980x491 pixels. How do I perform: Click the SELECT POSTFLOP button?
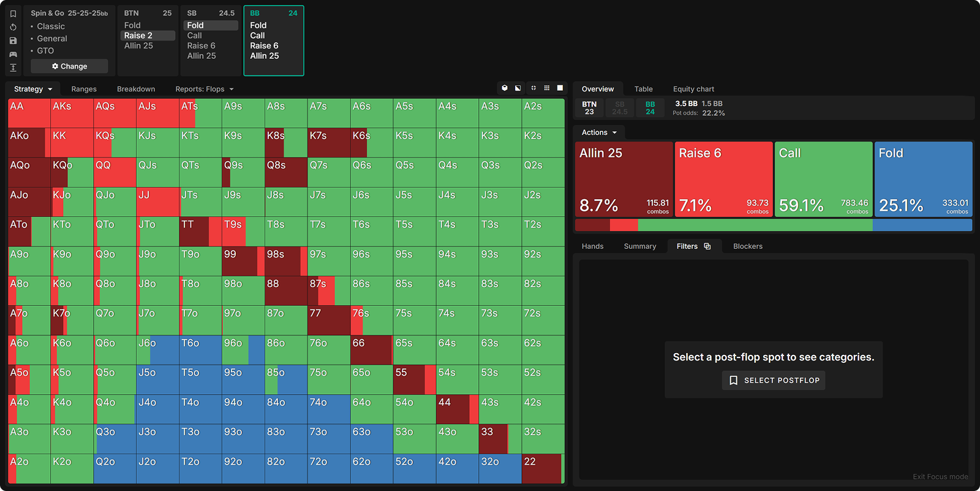(x=774, y=381)
